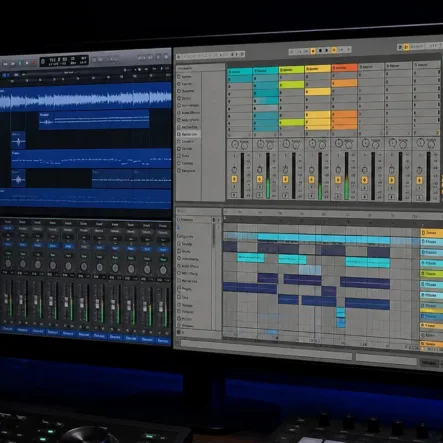Click yellow play button in right DAW top transport

313,51
